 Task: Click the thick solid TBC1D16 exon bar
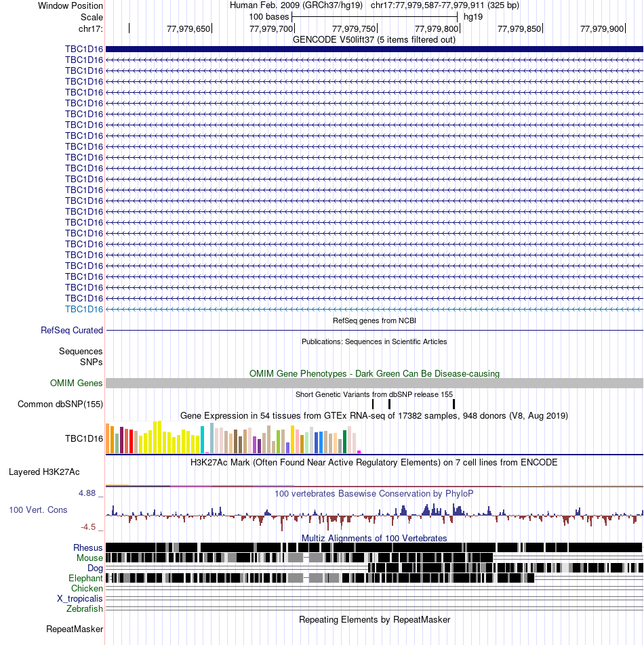tap(374, 49)
